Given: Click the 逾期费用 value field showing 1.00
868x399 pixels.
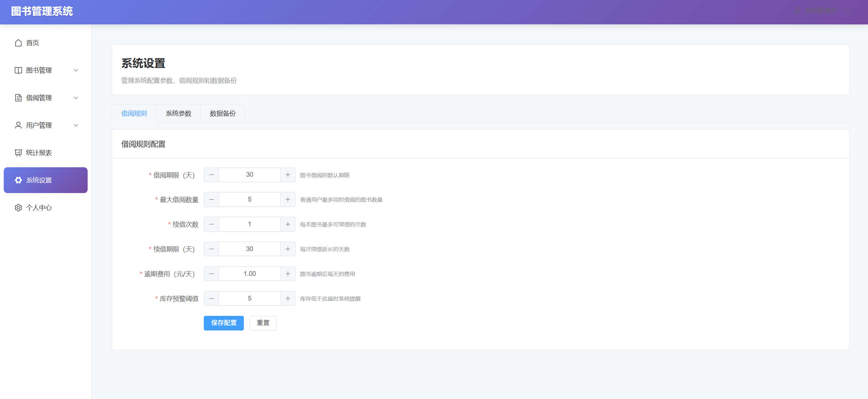Looking at the screenshot, I should coord(250,274).
